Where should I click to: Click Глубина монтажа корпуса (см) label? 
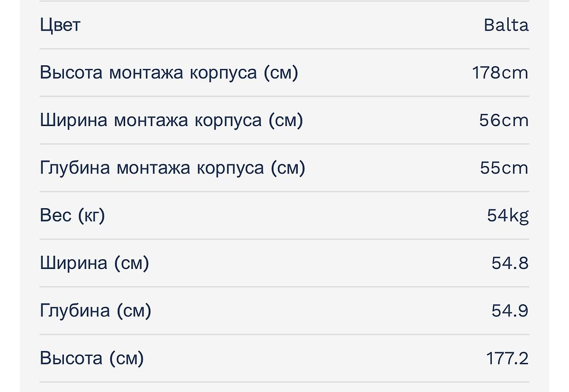(172, 167)
